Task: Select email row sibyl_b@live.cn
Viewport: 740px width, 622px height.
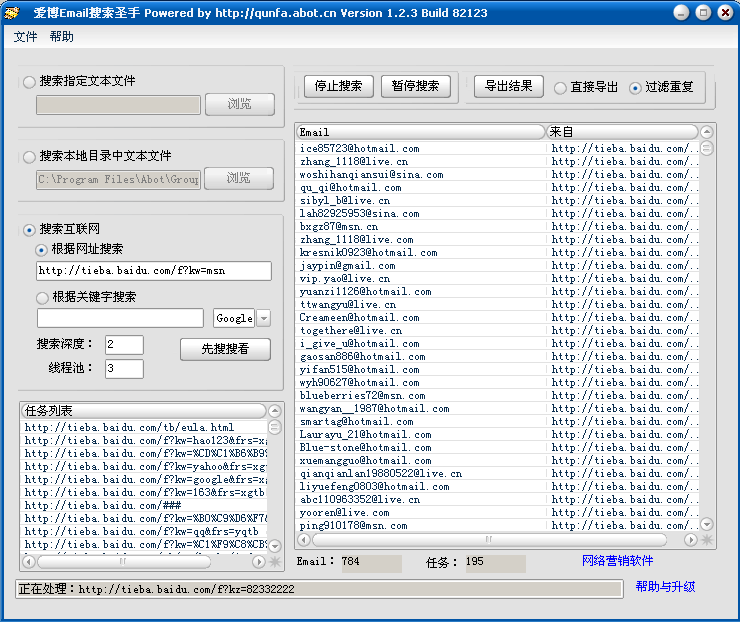Action: [x=498, y=201]
